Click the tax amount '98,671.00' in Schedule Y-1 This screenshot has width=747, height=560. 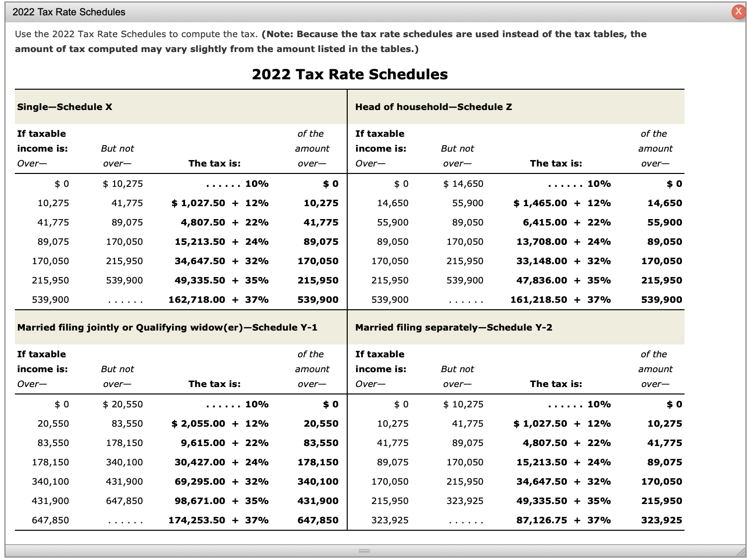point(200,501)
